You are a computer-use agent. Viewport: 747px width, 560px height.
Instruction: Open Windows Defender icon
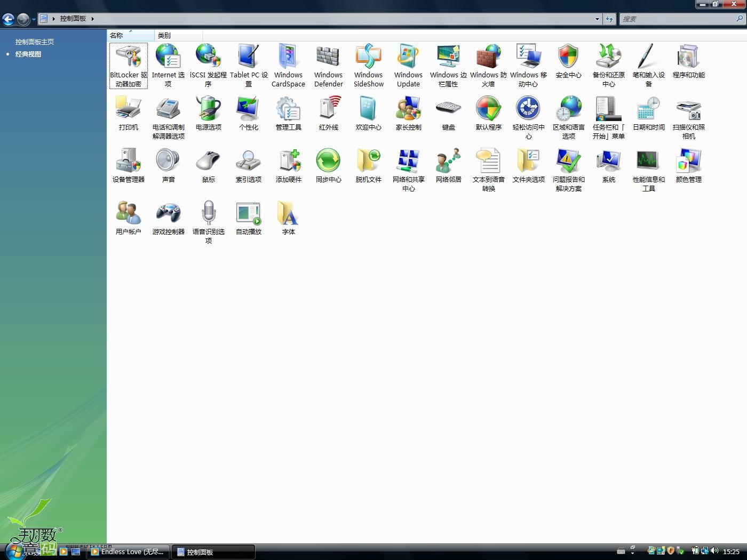click(329, 57)
